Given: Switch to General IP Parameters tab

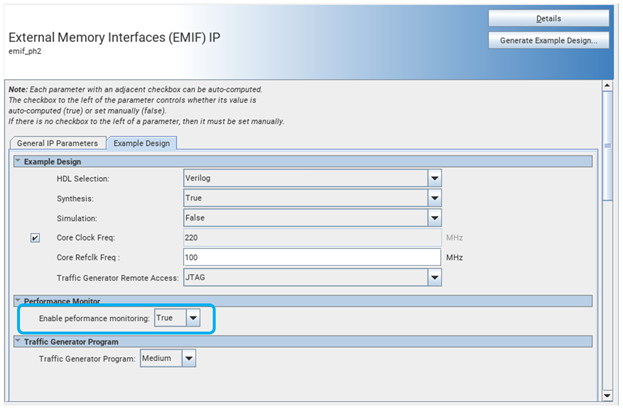Looking at the screenshot, I should 57,143.
